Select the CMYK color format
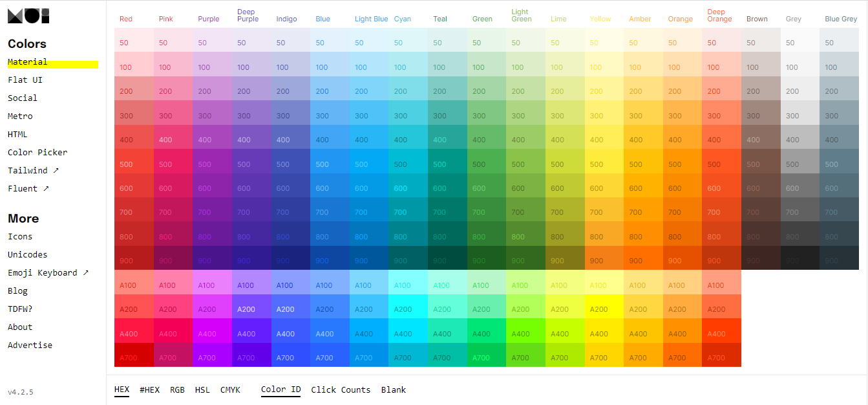This screenshot has width=868, height=405. [x=230, y=390]
